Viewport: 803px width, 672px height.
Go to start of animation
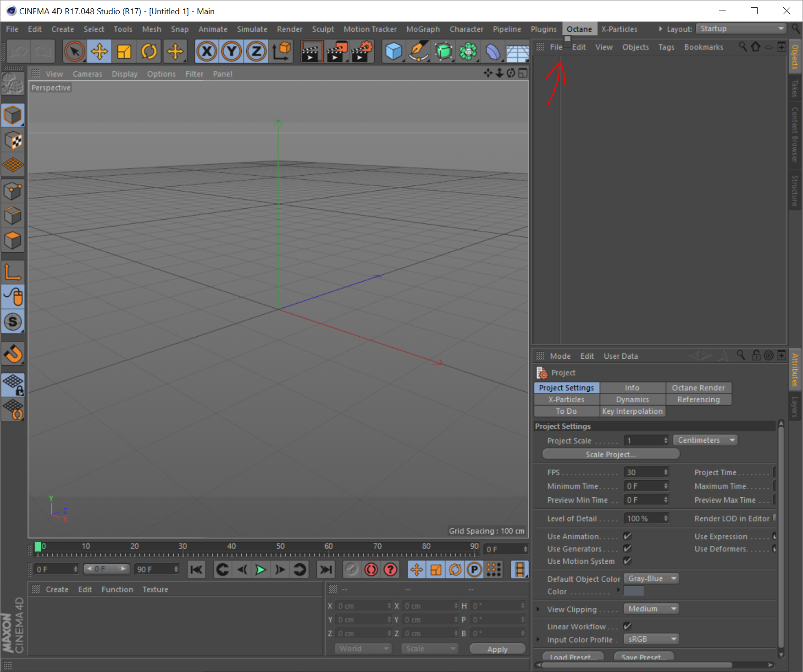(x=196, y=570)
